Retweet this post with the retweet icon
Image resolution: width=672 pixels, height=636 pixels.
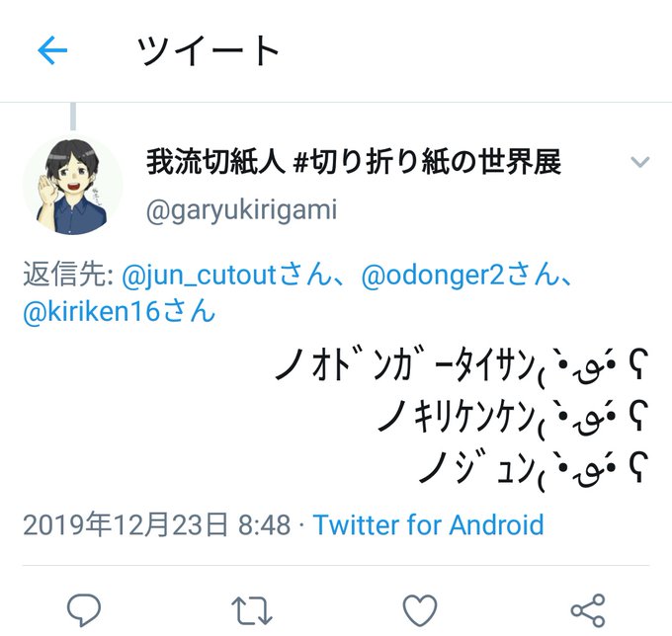[252, 610]
